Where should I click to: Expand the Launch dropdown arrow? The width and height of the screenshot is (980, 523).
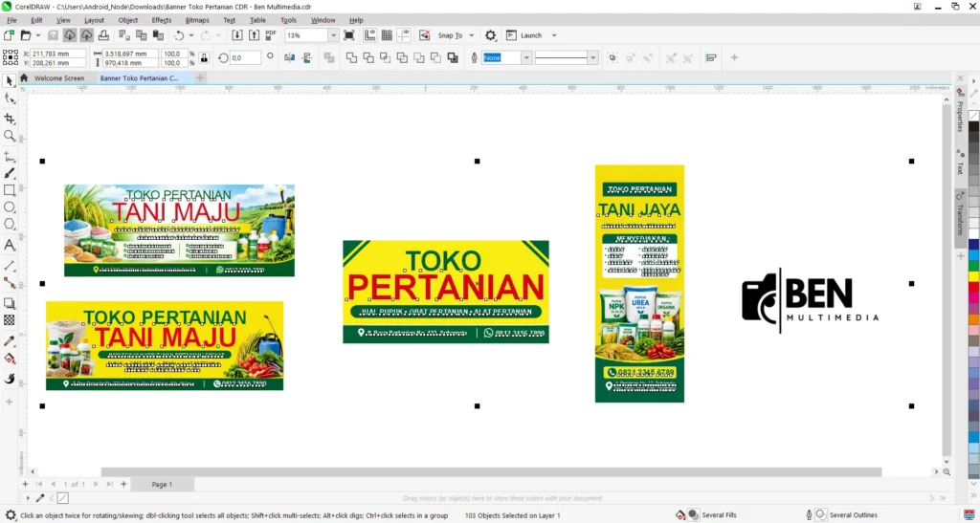(554, 35)
